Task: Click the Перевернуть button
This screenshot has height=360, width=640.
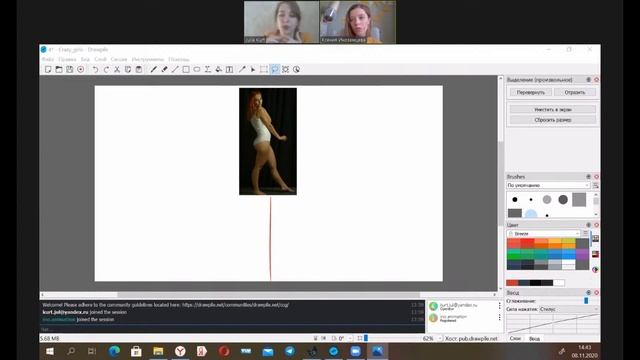Action: pyautogui.click(x=531, y=93)
